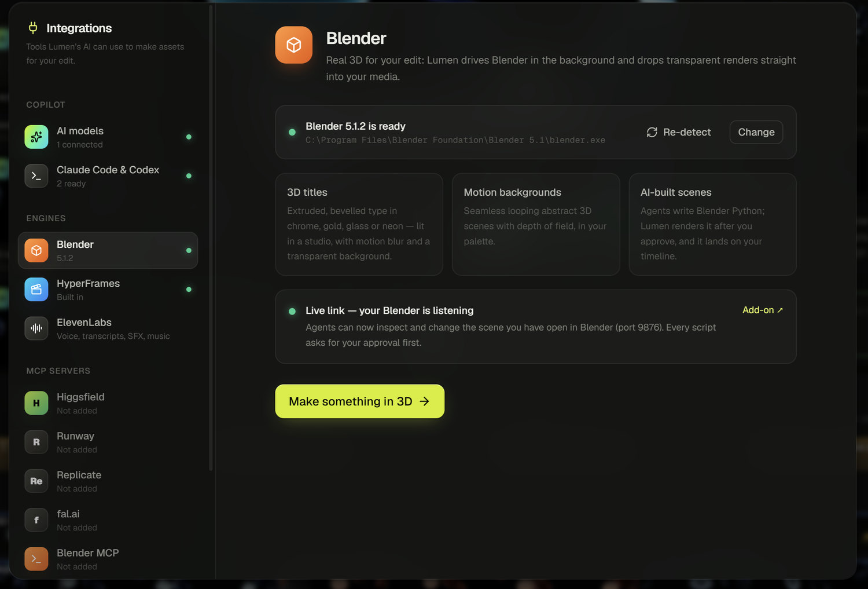Click the HyperFrames clapperboard icon
The height and width of the screenshot is (589, 868).
click(36, 289)
